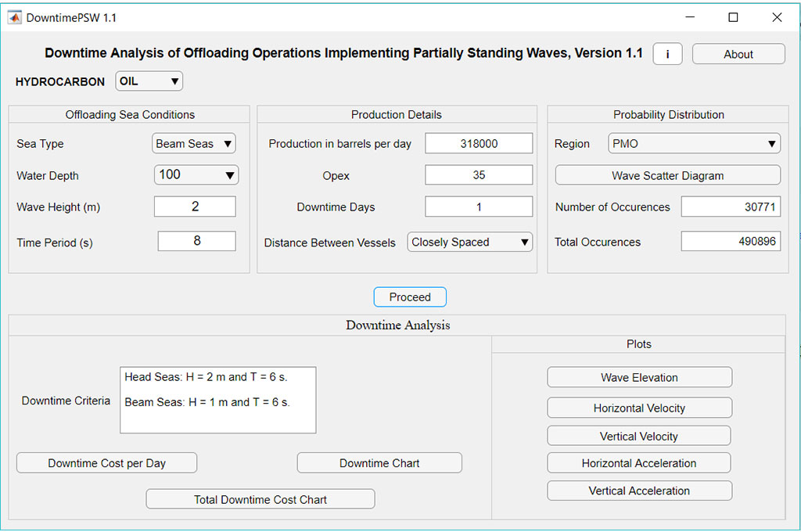The width and height of the screenshot is (801, 532).
Task: Open the Sea Type dropdown
Action: click(x=193, y=144)
